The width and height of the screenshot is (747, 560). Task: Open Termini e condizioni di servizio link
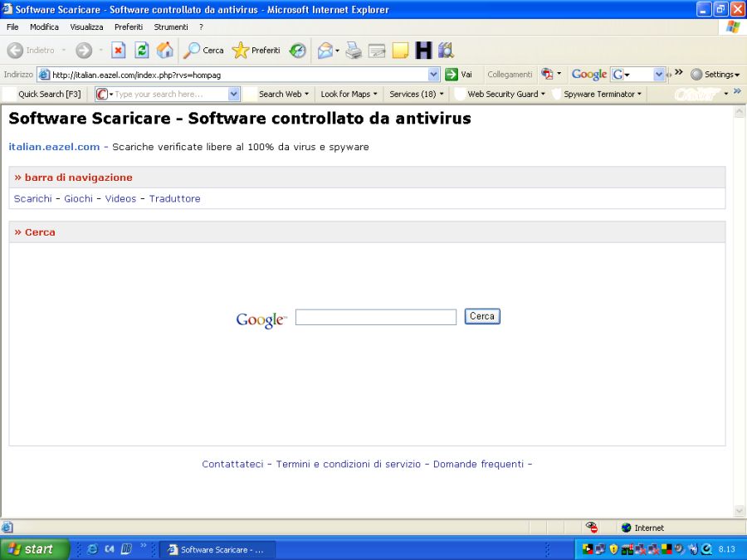click(x=349, y=464)
